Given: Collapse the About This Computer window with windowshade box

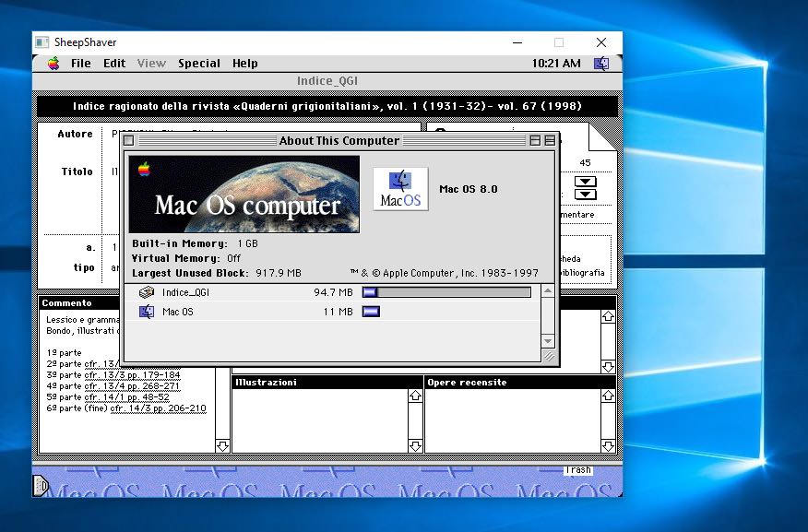Looking at the screenshot, I should 550,141.
